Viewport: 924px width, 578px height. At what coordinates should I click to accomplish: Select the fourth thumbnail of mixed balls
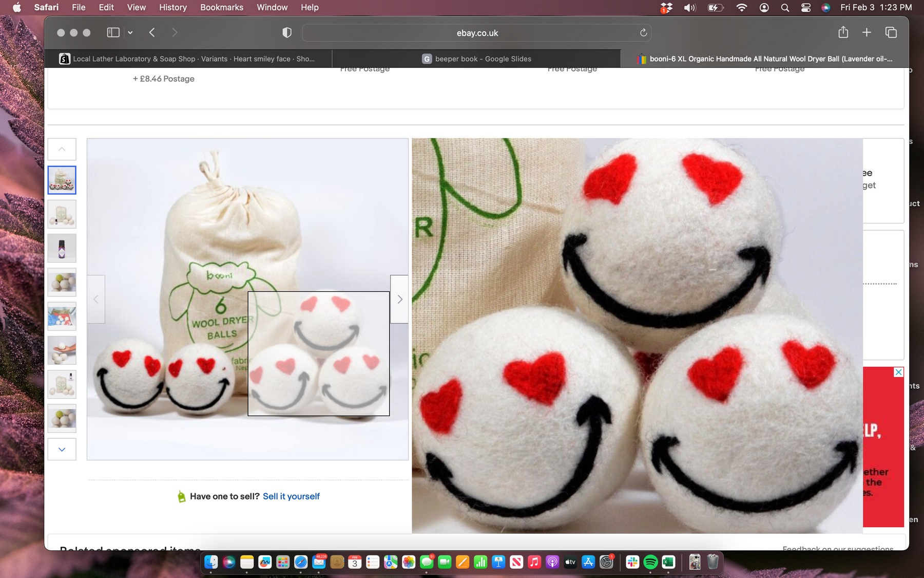(62, 283)
